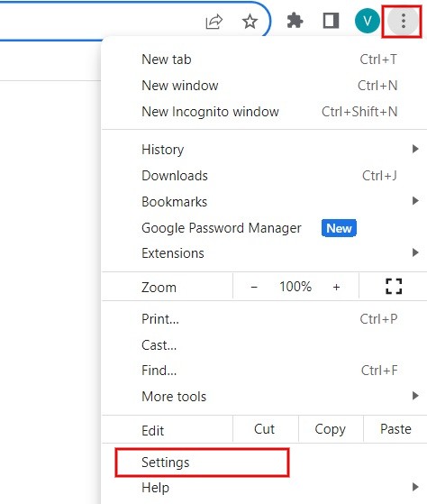Screen dimensions: 427x504
Task: Choose Print... from the menu
Action: 265,319
